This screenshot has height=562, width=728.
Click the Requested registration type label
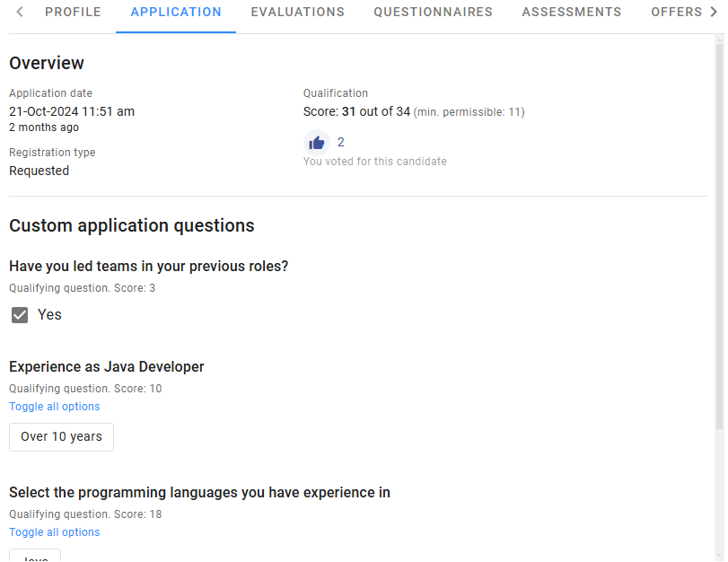pos(39,171)
